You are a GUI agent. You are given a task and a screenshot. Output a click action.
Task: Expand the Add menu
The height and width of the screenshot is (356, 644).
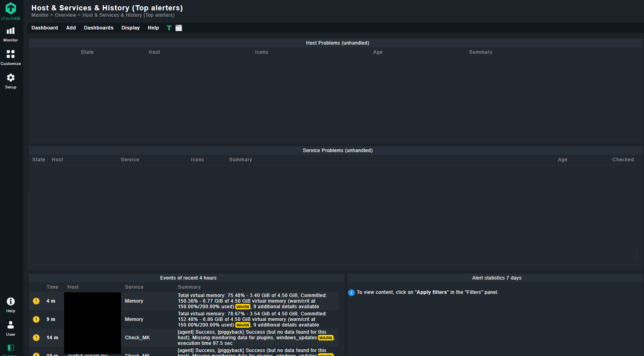click(71, 28)
